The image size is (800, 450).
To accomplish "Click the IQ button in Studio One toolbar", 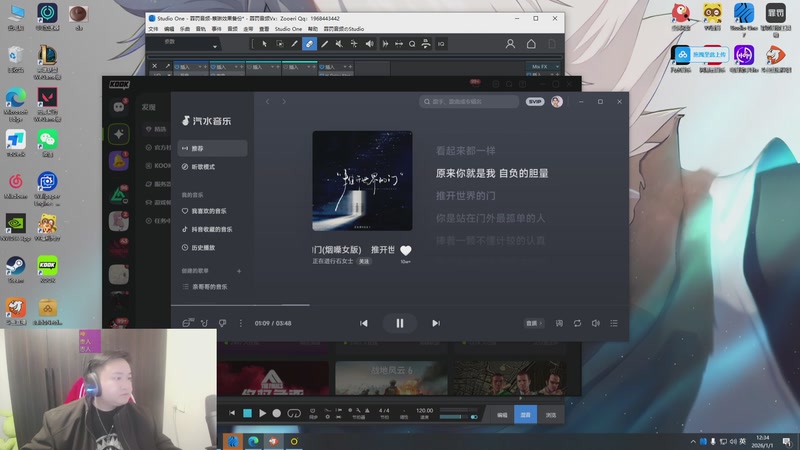I will pos(441,44).
